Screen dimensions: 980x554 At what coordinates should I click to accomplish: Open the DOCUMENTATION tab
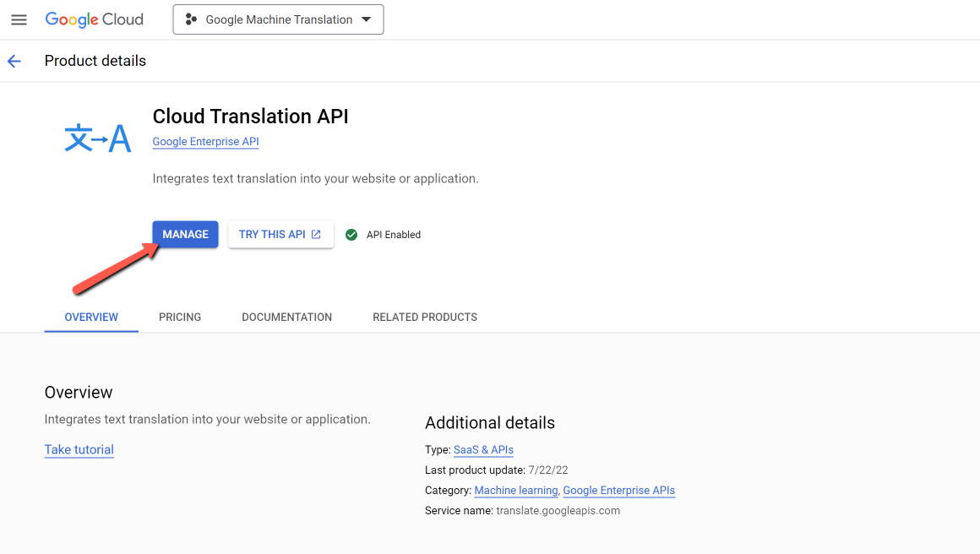click(x=287, y=318)
